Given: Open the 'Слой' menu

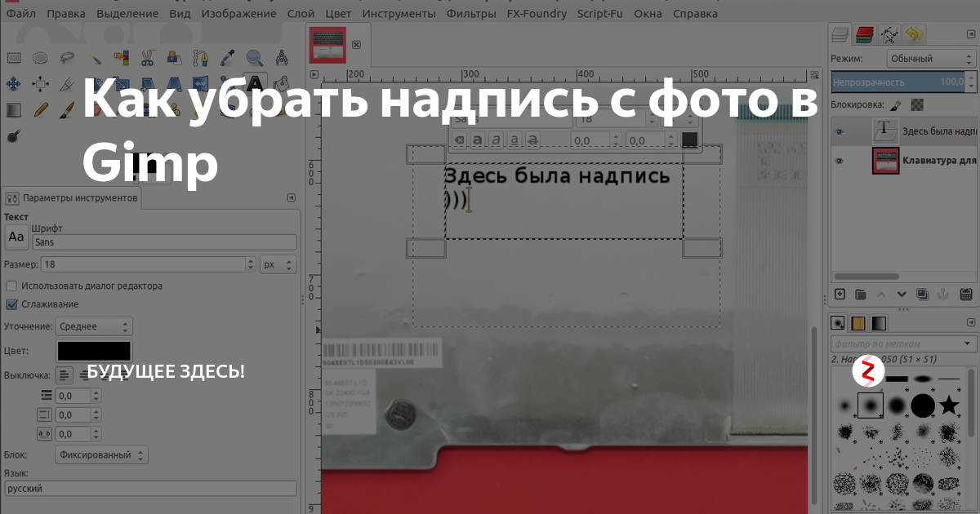Looking at the screenshot, I should click(301, 14).
